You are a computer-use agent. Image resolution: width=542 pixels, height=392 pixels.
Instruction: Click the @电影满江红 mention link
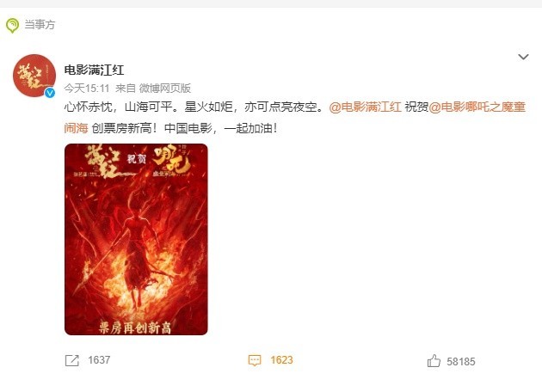[365, 107]
